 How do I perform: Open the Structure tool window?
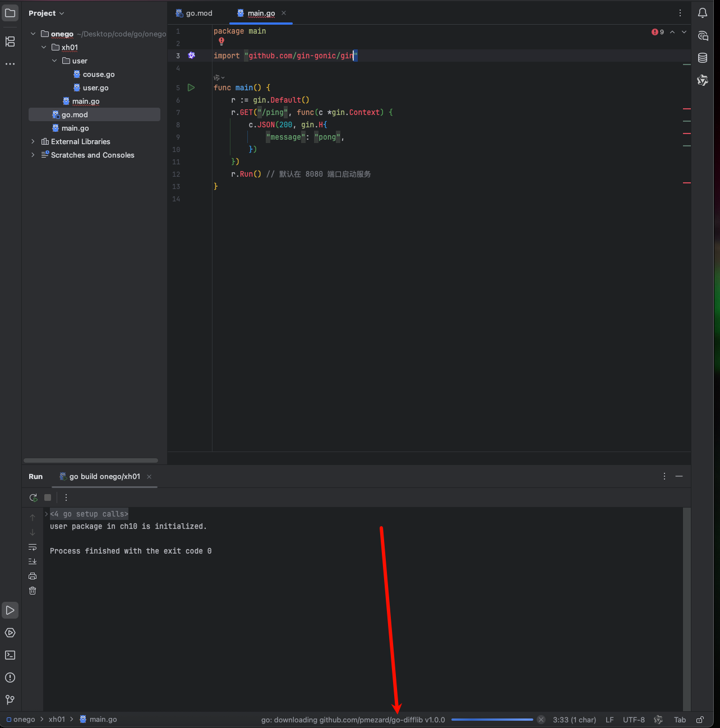tap(10, 42)
